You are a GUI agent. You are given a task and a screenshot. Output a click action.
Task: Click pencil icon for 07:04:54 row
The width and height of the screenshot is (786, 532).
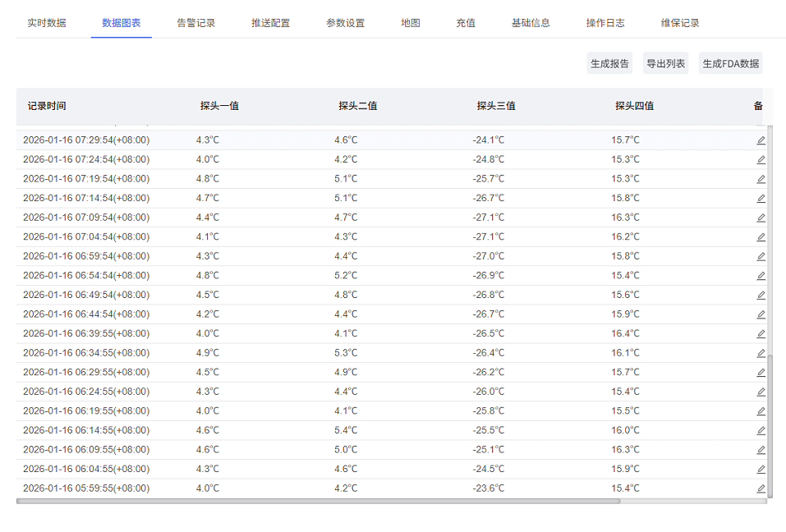pos(761,237)
